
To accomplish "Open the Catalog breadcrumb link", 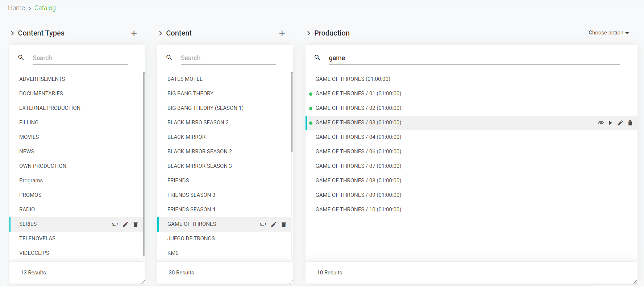I will [45, 8].
